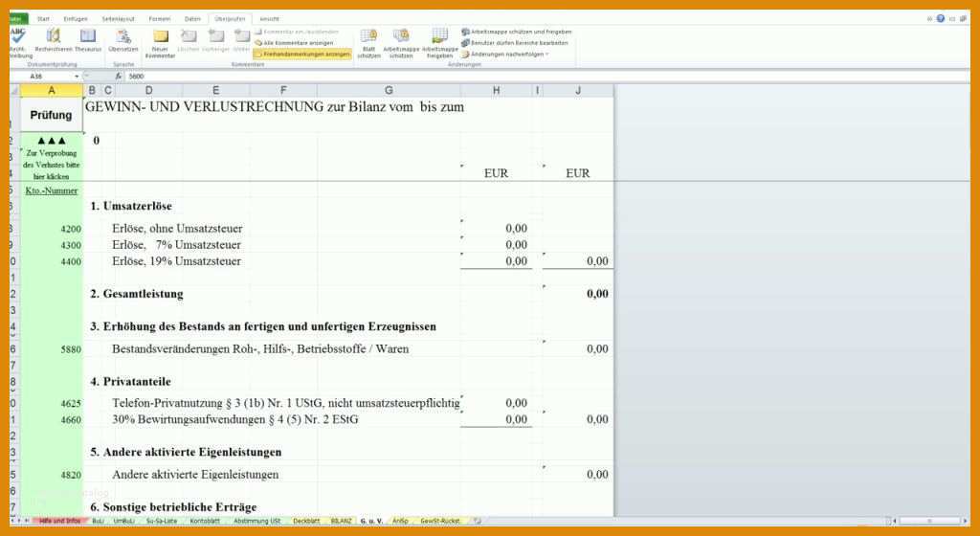
Task: Click account number 4400 cell
Action: coord(52,261)
